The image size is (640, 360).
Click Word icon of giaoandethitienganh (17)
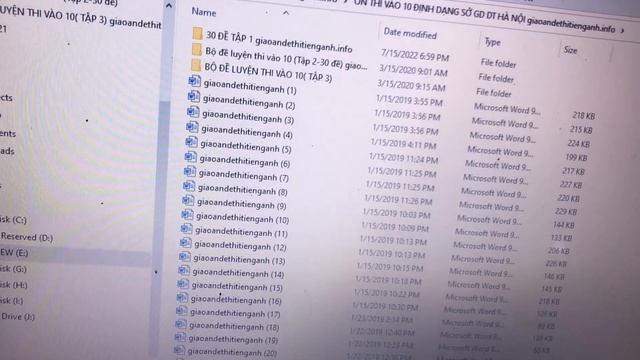pos(181,311)
